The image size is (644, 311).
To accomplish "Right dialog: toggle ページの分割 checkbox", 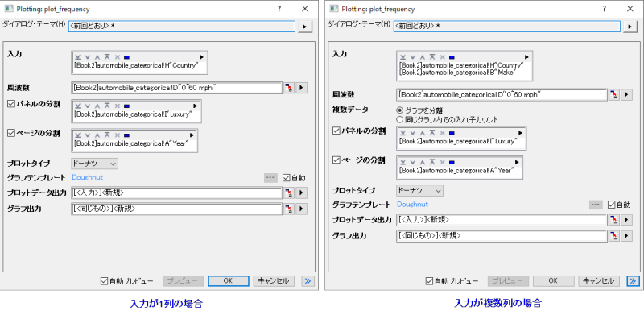I will click(336, 160).
